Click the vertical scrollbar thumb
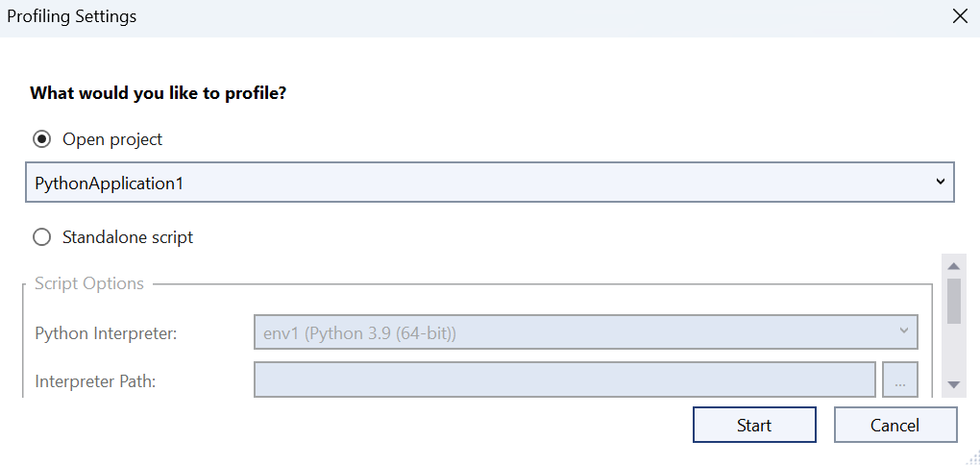Viewport: 980px width, 465px height. (954, 300)
